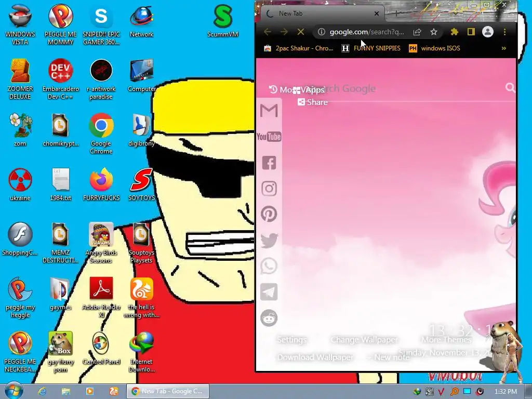Open Souptoys Playsets desktop icon
This screenshot has width=532, height=399.
(141, 243)
